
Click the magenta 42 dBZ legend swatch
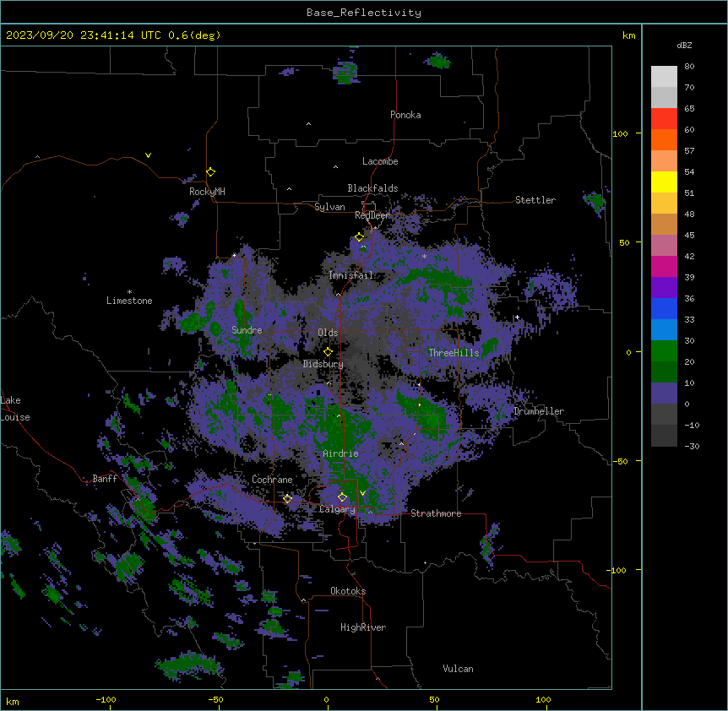pyautogui.click(x=664, y=266)
